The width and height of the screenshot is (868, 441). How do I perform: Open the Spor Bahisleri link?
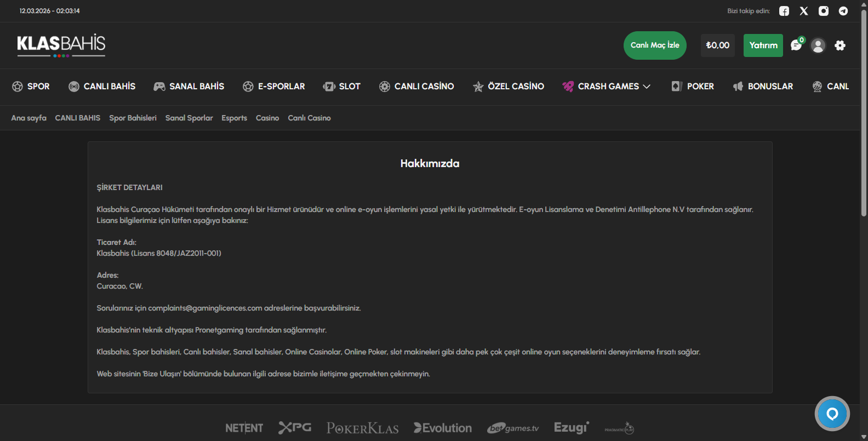133,118
